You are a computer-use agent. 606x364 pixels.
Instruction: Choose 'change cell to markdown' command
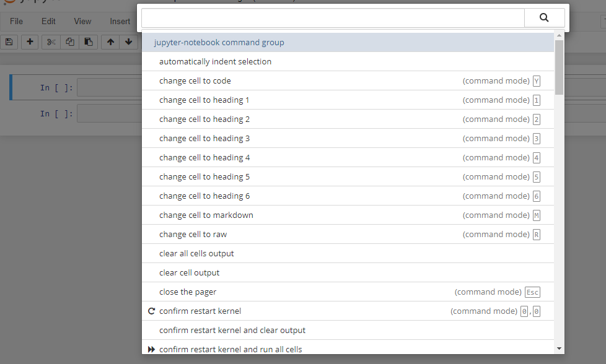[x=348, y=215]
